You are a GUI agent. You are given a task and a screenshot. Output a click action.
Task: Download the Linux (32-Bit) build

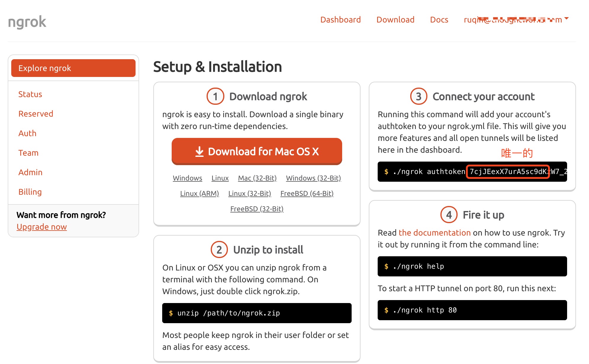click(x=250, y=193)
